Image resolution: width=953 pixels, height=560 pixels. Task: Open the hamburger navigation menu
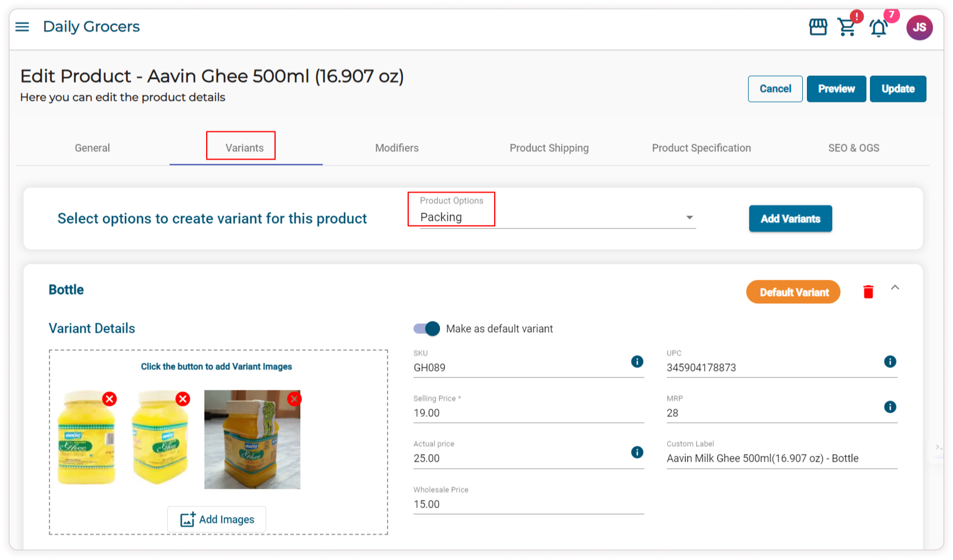click(x=22, y=27)
